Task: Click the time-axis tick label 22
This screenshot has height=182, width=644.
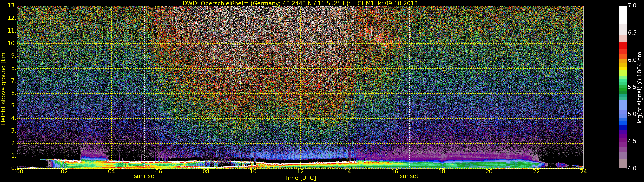Action: coord(536,172)
